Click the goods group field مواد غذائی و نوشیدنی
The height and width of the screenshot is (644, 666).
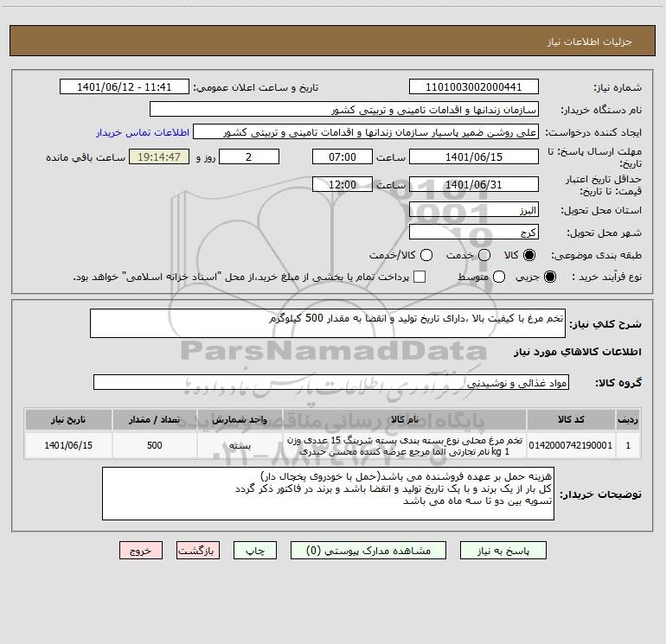pos(331,382)
